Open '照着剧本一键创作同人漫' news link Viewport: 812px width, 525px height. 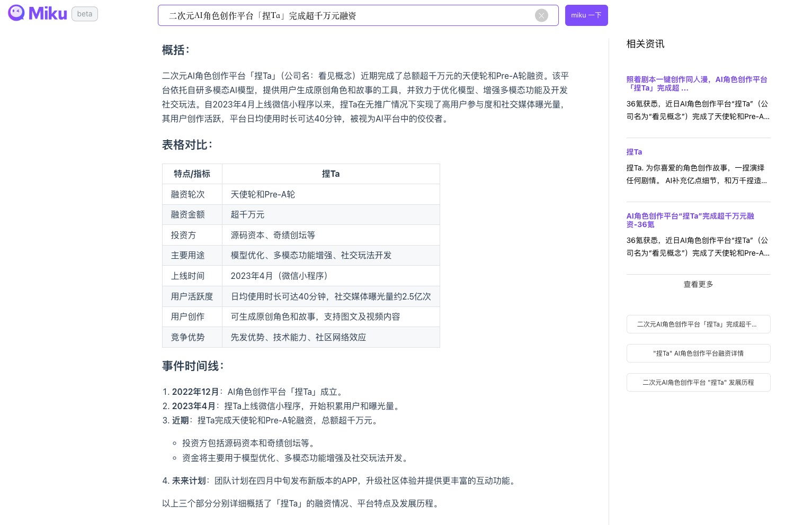point(697,84)
